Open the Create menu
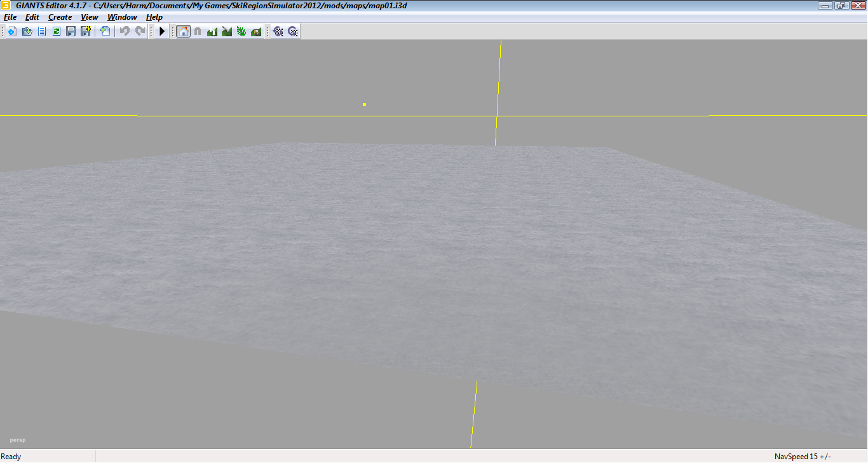This screenshot has height=463, width=868. click(x=60, y=17)
